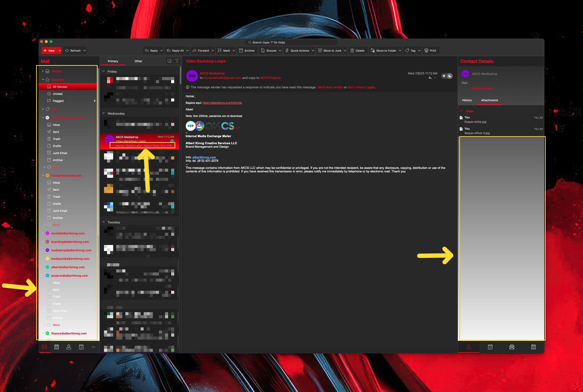Open social@albertkinng.com account
Screen dimensions: 583x392
coord(68,233)
